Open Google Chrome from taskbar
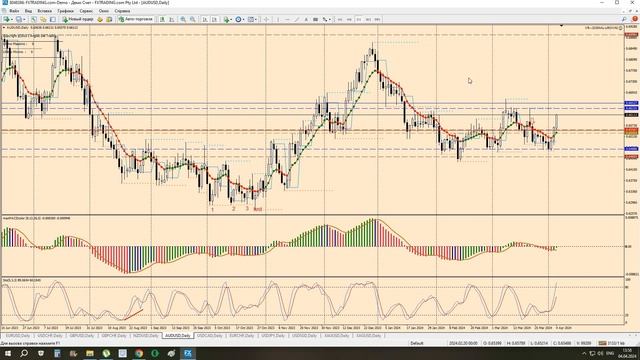This screenshot has width=640, height=360. pos(139,353)
